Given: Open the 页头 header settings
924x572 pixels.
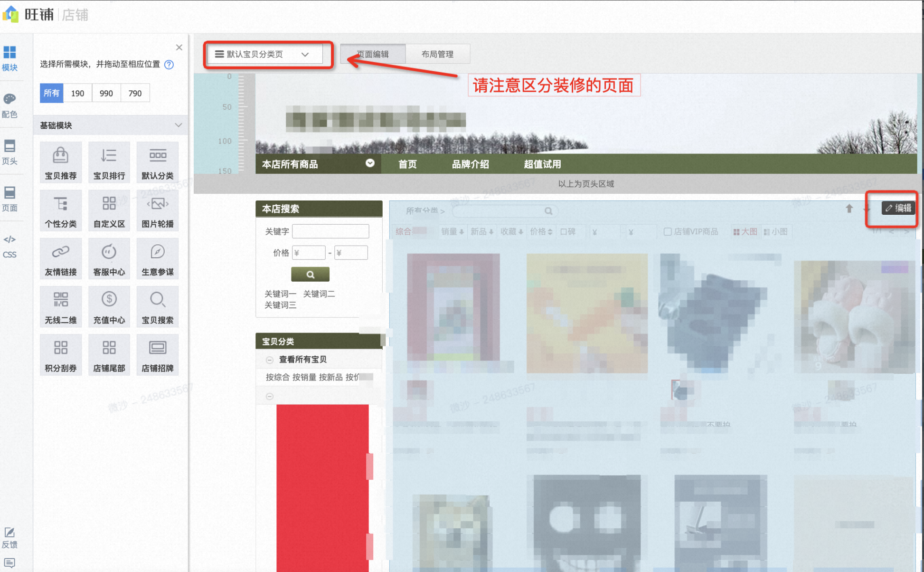Looking at the screenshot, I should tap(9, 152).
